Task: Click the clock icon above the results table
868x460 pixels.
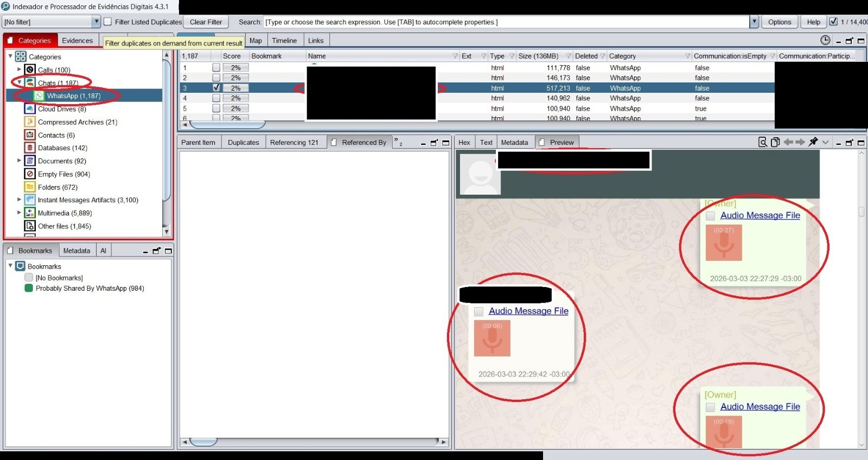Action: tap(825, 40)
